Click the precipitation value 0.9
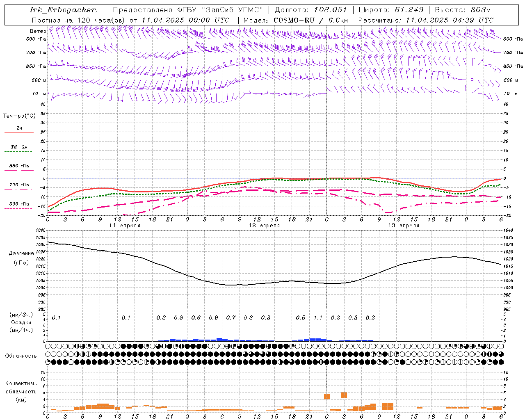This screenshot has height=420, width=525. (213, 318)
